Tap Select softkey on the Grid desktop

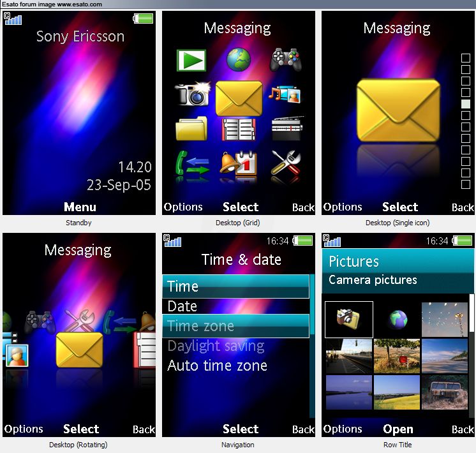click(x=241, y=207)
